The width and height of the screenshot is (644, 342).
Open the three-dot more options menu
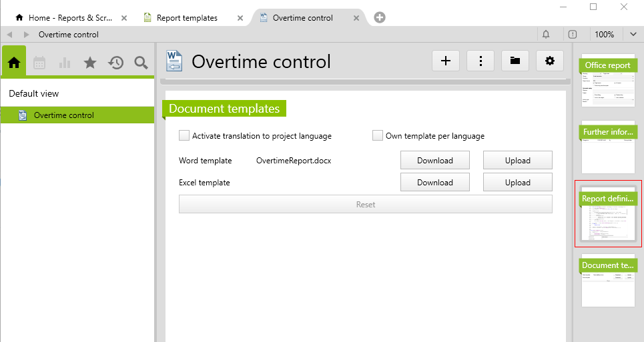480,61
